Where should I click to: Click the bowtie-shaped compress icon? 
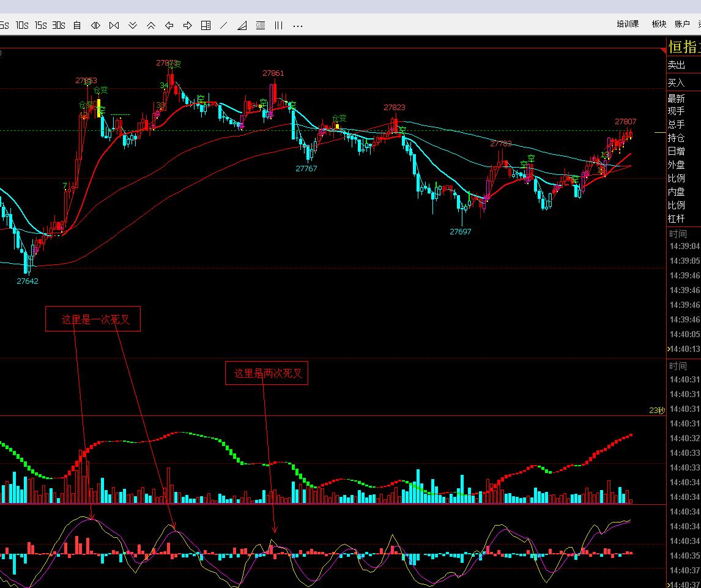click(114, 25)
